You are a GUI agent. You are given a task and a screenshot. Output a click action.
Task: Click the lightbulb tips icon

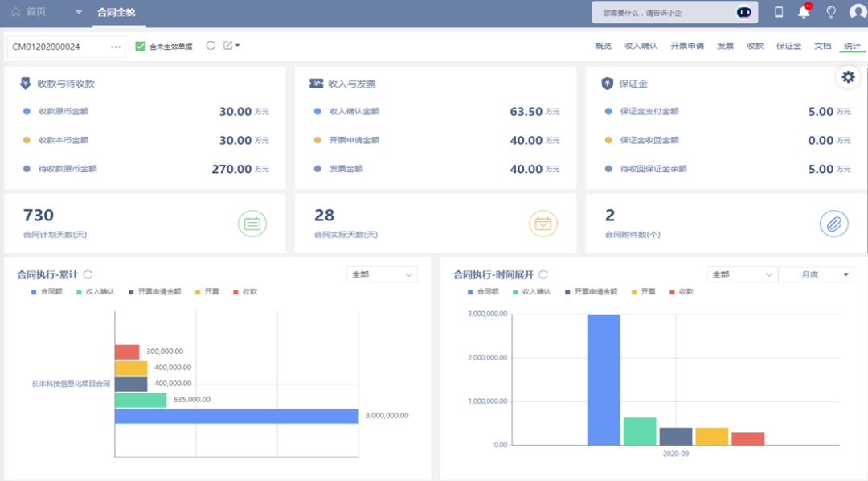831,12
